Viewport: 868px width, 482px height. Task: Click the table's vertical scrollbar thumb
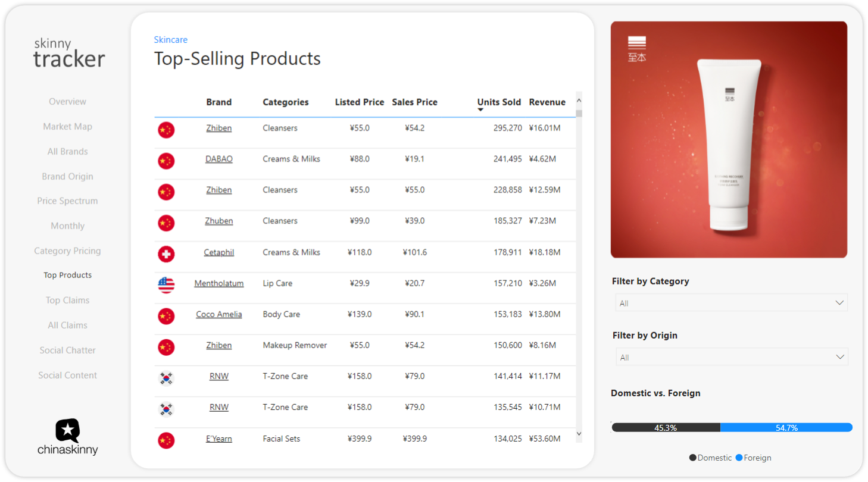579,113
